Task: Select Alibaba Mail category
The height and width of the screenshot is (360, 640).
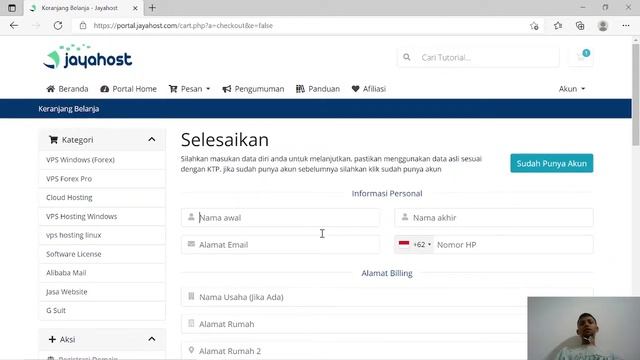Action: (x=102, y=273)
